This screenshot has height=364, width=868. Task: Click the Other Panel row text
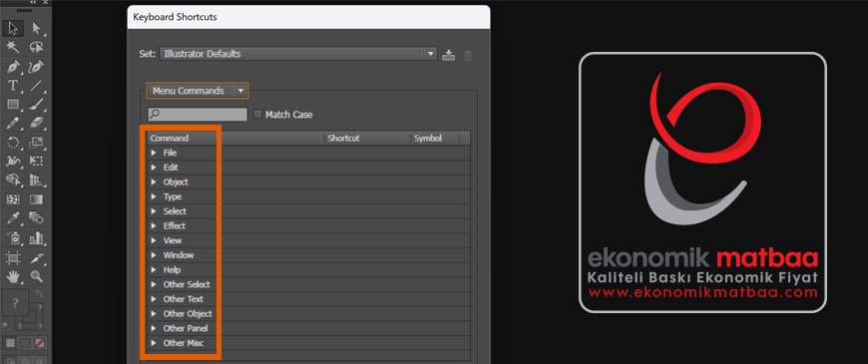186,328
